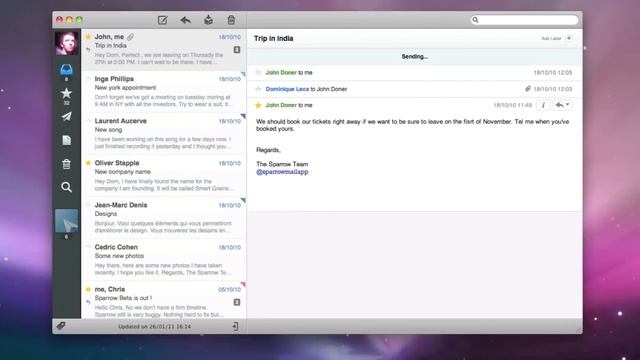Open labels with the tag icon at the bottom left
The height and width of the screenshot is (360, 640).
(61, 326)
